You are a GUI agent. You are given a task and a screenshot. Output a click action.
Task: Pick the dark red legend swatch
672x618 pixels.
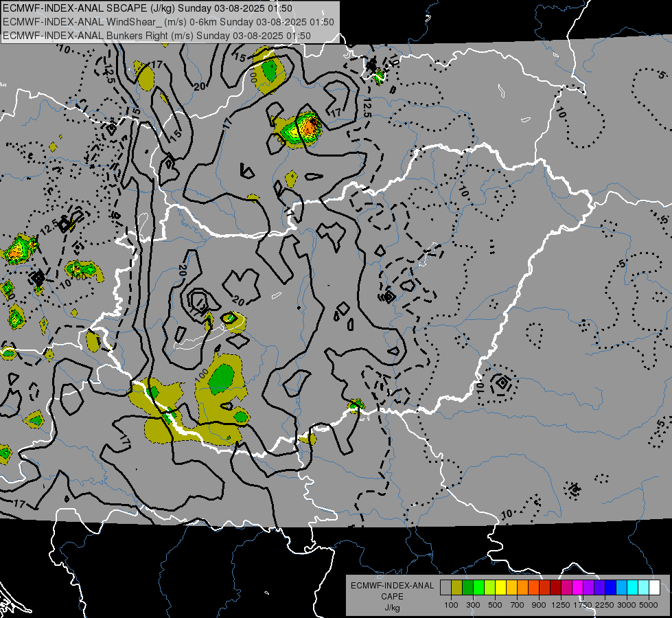tap(555, 588)
